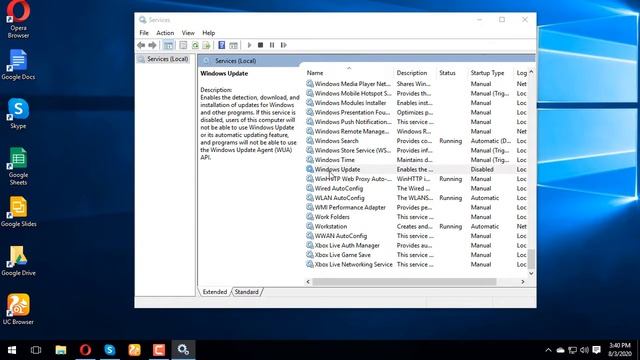This screenshot has width=640, height=360.
Task: Click the Refresh toolbar icon
Action: (195, 45)
